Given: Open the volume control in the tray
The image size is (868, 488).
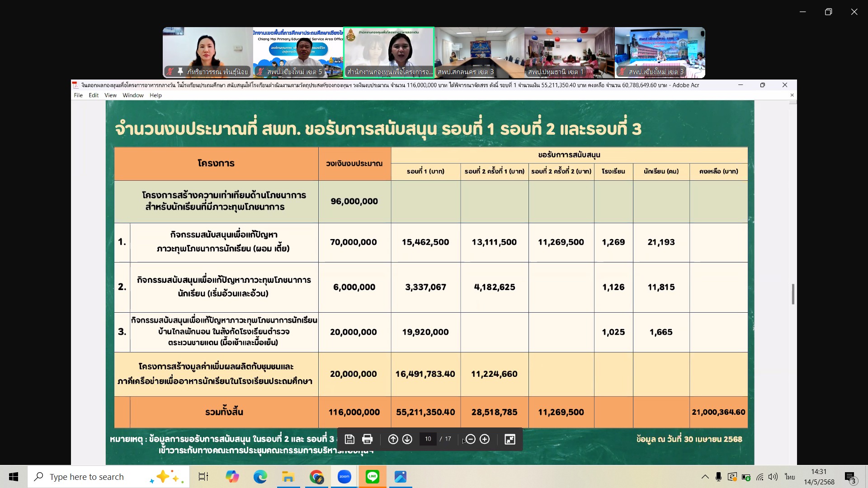Looking at the screenshot, I should 773,477.
